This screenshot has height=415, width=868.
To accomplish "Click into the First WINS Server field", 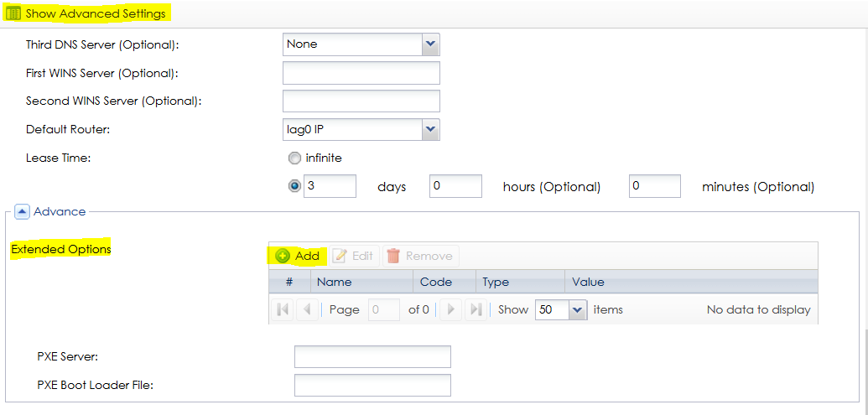I will click(x=361, y=73).
